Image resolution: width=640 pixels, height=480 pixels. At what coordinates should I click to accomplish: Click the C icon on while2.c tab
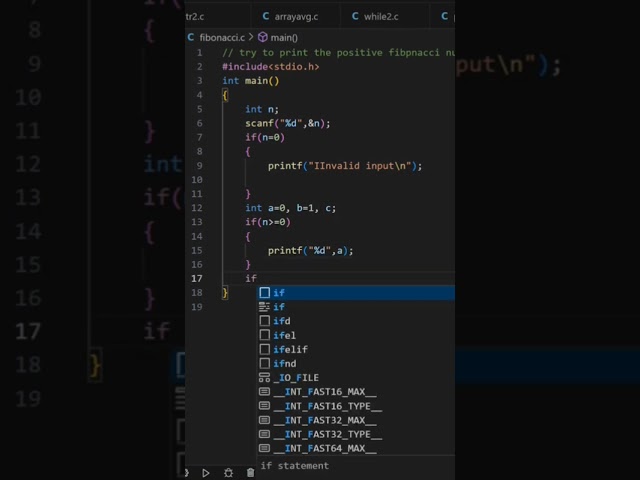click(x=355, y=16)
